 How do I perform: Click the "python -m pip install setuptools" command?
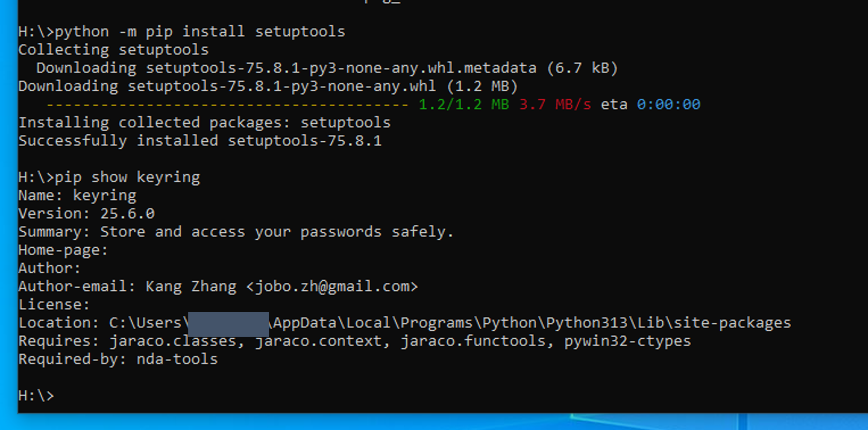[200, 32]
